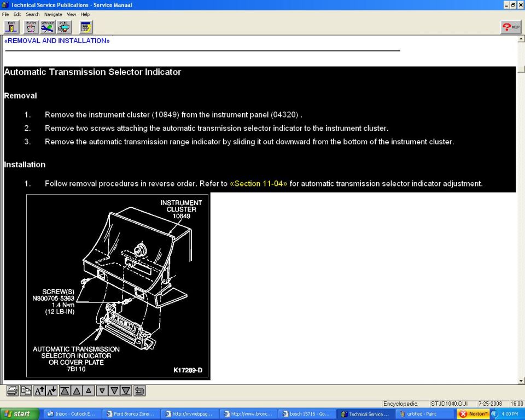The height and width of the screenshot is (420, 525).
Task: Open the Search menu
Action: coord(32,14)
